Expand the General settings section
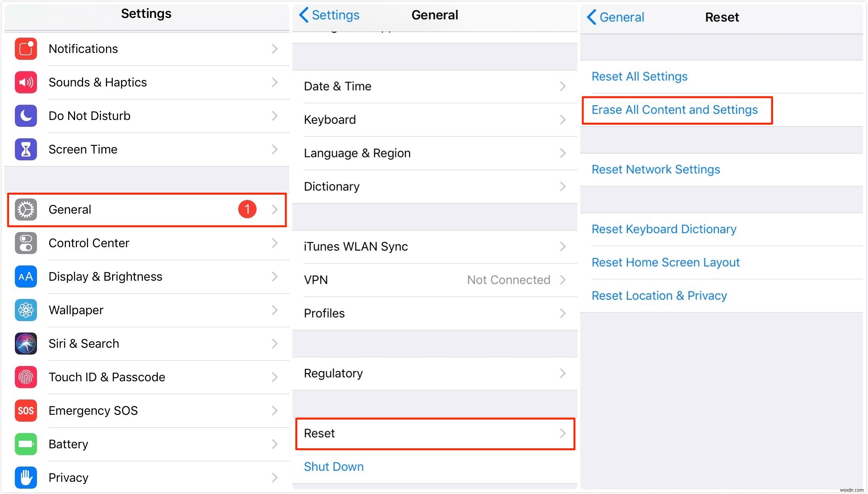This screenshot has height=494, width=868. point(147,209)
